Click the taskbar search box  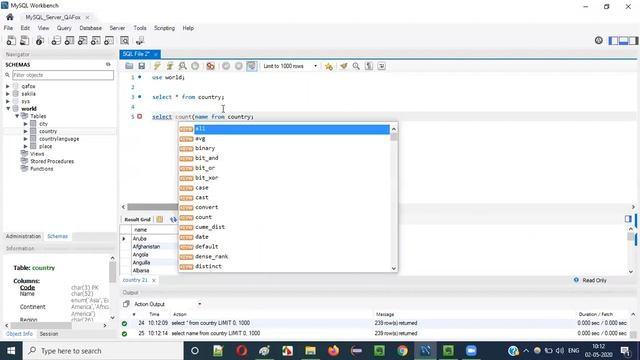tap(103, 351)
